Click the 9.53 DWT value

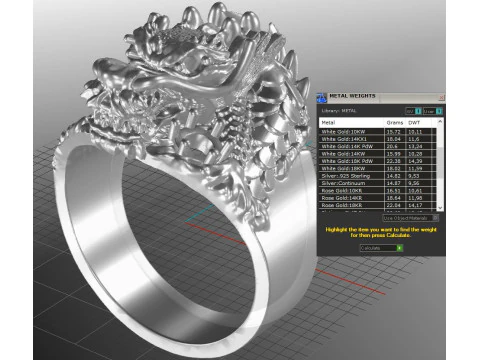pos(414,176)
